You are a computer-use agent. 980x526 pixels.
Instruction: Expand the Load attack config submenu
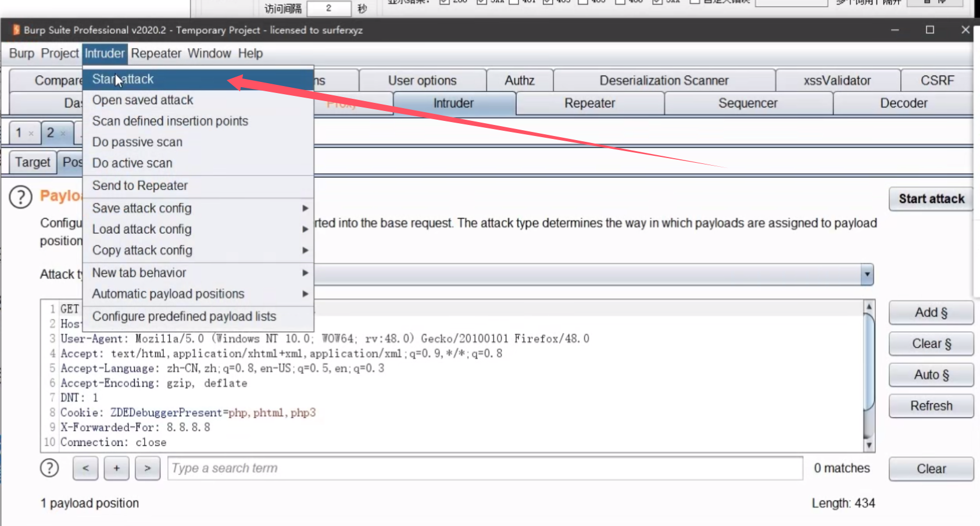[x=305, y=229]
